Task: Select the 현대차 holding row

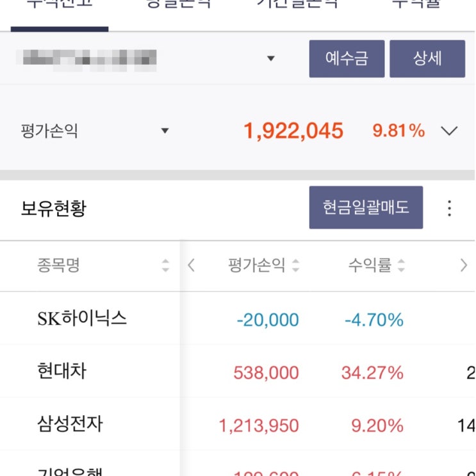Action: tap(238, 371)
